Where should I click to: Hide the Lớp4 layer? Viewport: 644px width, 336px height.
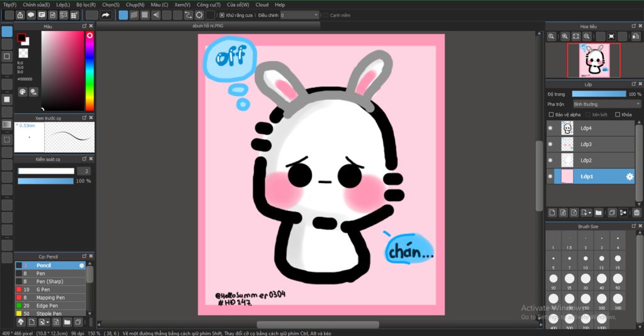point(550,128)
